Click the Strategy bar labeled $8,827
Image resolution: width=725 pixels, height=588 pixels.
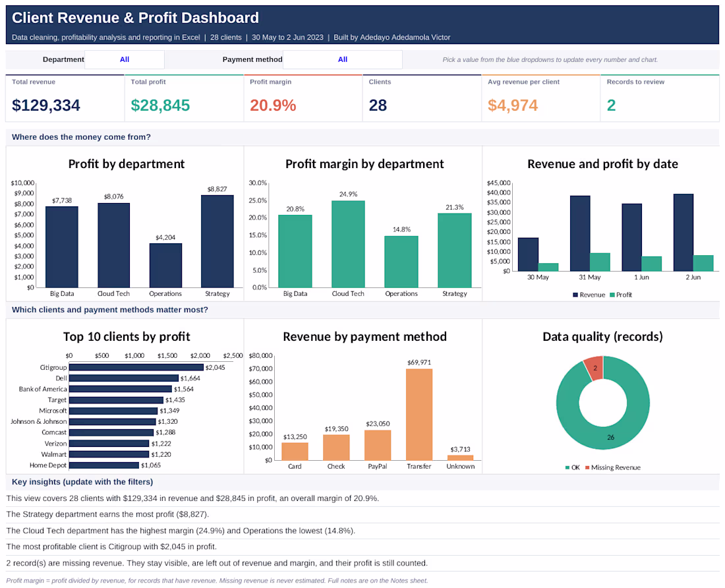(x=217, y=241)
